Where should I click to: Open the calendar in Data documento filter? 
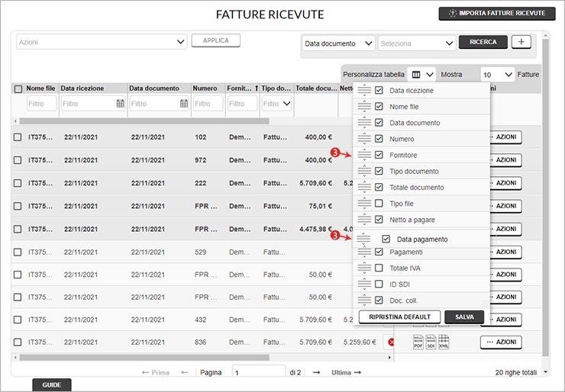click(184, 104)
